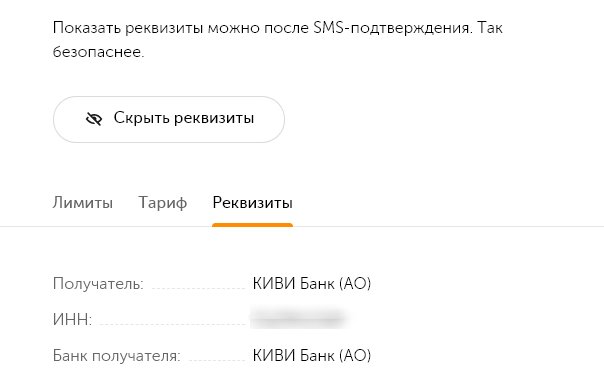Click the blurred ИНН value
Image resolution: width=604 pixels, height=371 pixels.
point(297,318)
